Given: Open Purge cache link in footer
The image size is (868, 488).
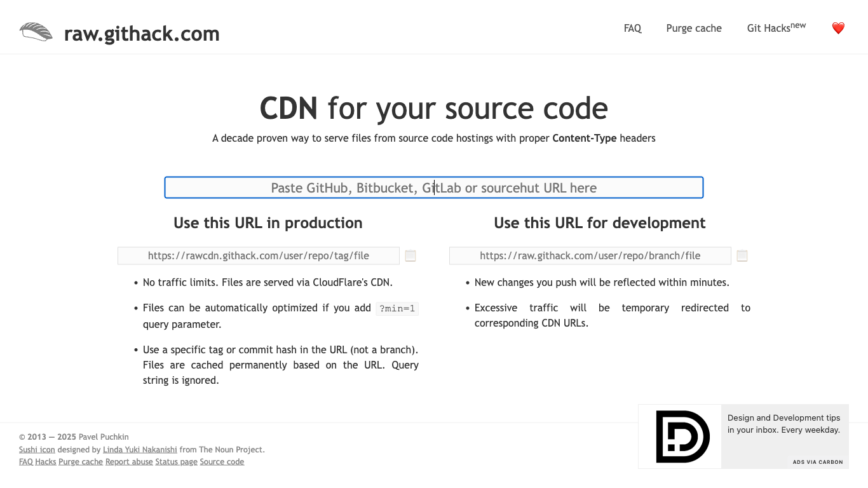Looking at the screenshot, I should click(81, 461).
